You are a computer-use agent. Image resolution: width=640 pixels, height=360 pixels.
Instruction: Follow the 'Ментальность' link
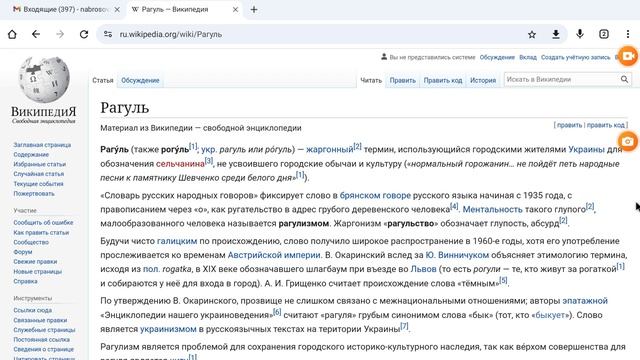pyautogui.click(x=492, y=209)
